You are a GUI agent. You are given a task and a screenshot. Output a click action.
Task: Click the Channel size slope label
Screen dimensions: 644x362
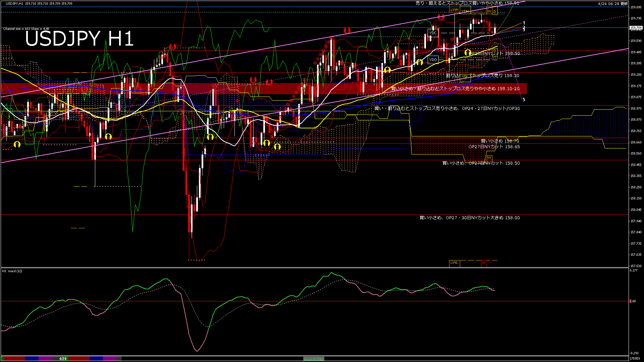pyautogui.click(x=26, y=29)
